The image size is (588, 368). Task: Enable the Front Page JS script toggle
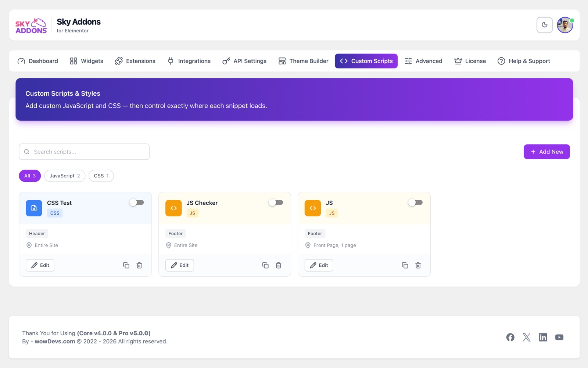coord(415,202)
